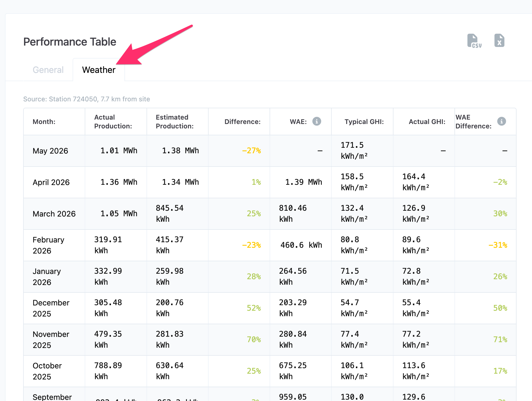Screen dimensions: 532x401
Task: Select the April 2026 month cell
Action: pyautogui.click(x=51, y=182)
